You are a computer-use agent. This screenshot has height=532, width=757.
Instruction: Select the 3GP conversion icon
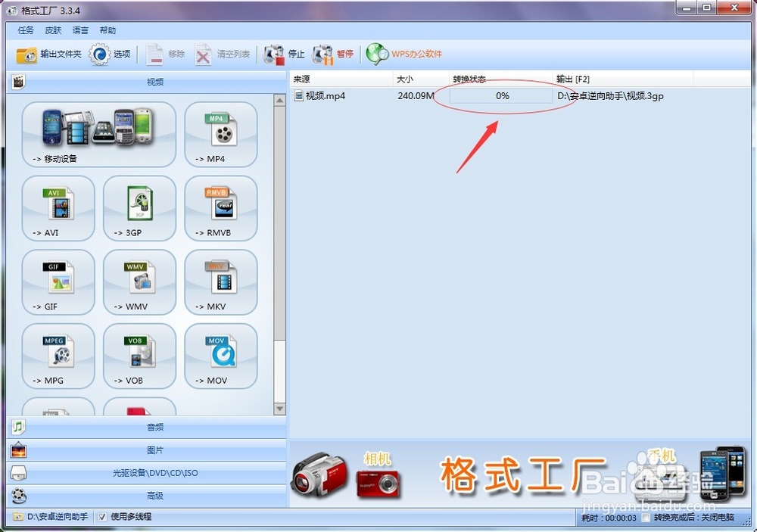pos(139,208)
